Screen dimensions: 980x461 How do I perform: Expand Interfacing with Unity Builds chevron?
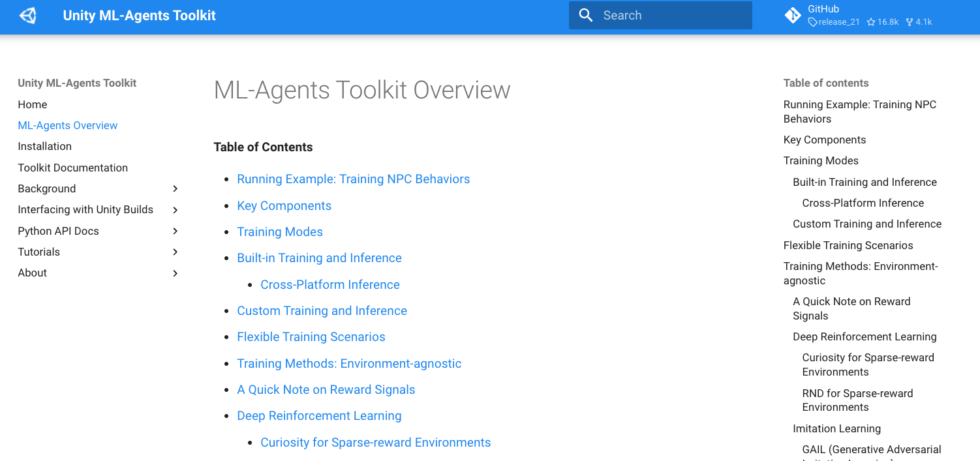[175, 210]
